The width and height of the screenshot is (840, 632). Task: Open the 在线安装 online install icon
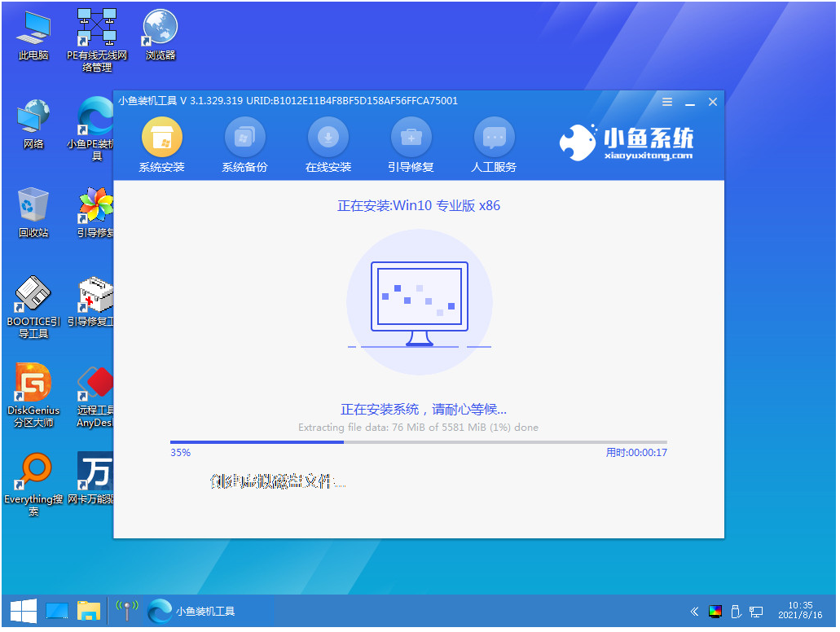328,138
